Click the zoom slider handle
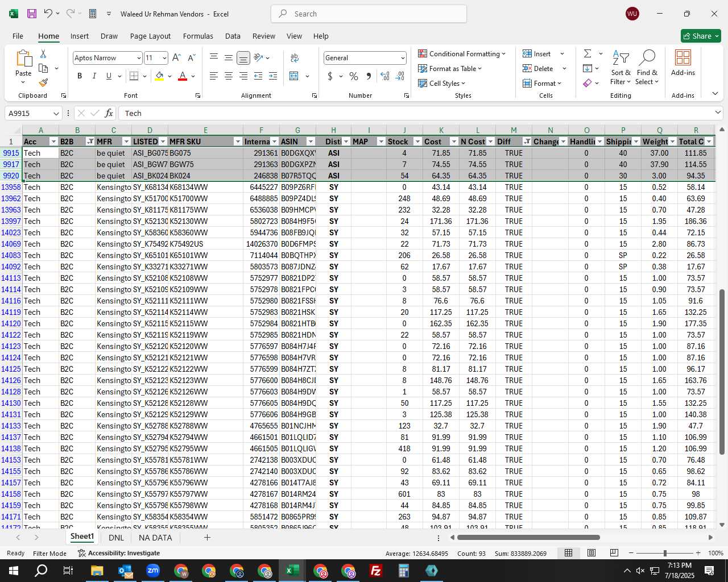The image size is (728, 582). [x=664, y=553]
